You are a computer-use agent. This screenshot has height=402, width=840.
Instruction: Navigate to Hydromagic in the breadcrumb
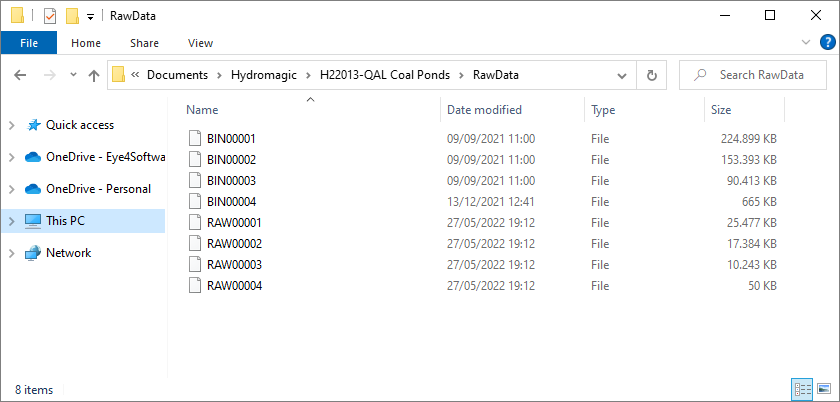pos(264,75)
